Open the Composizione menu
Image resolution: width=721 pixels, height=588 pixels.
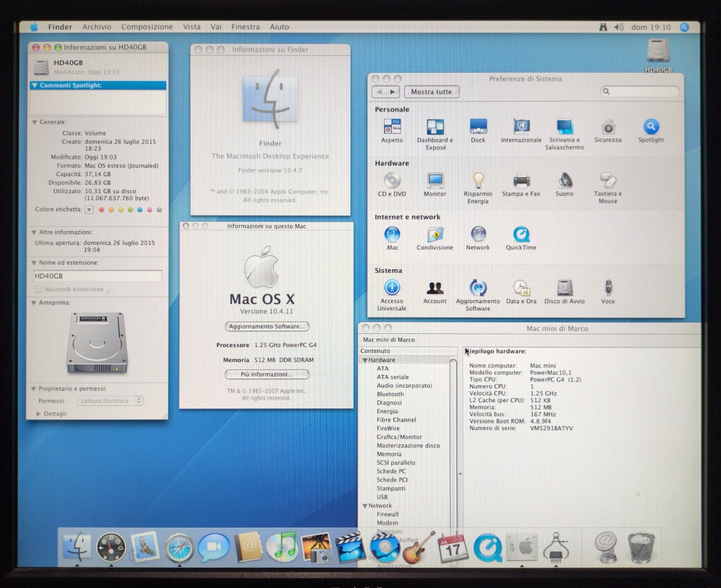[147, 27]
